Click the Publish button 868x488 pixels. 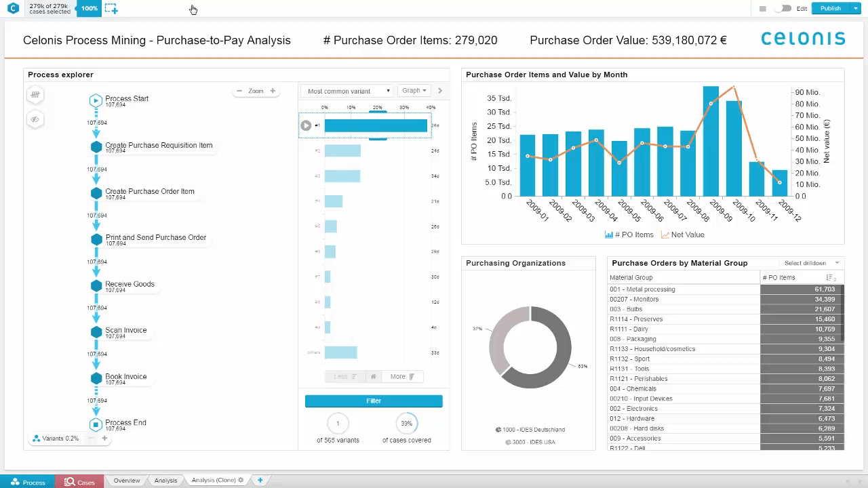point(831,9)
